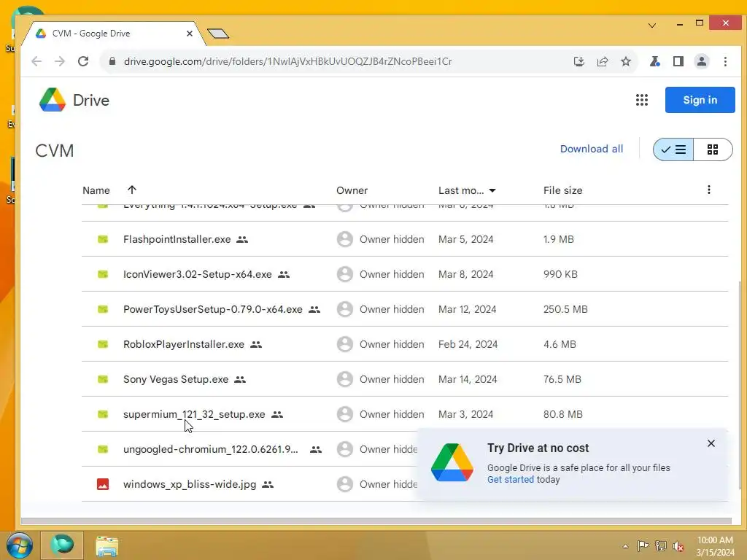Image resolution: width=747 pixels, height=560 pixels.
Task: Reload the Google Drive page
Action: click(x=83, y=61)
